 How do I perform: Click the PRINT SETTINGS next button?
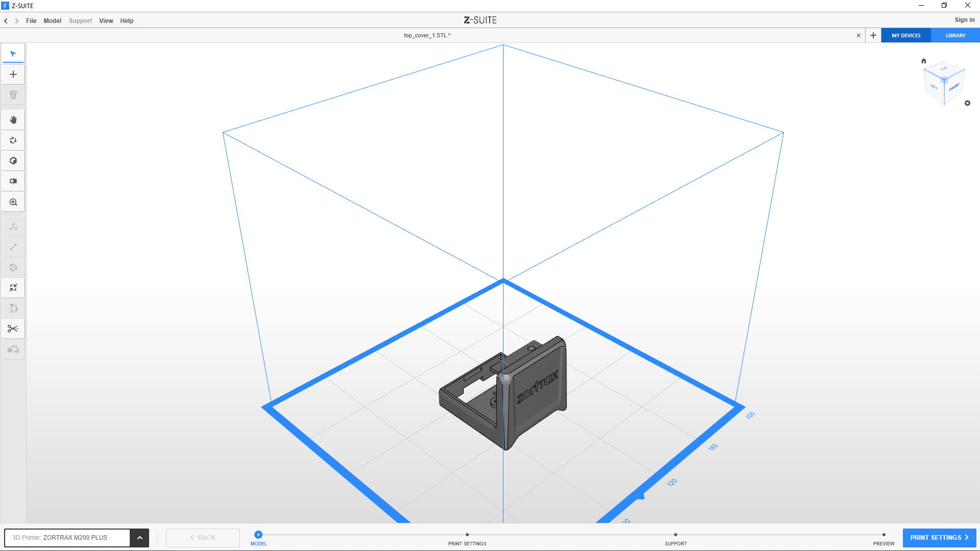pyautogui.click(x=939, y=538)
